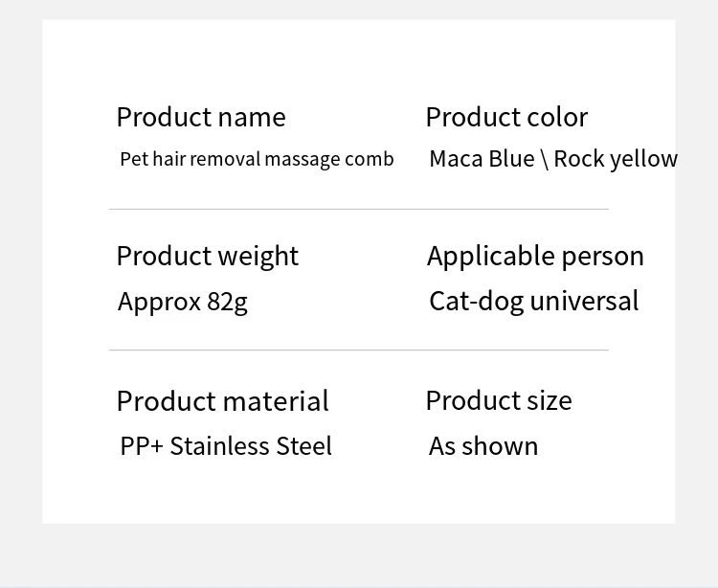Click the divider line below Product weight

tap(358, 350)
